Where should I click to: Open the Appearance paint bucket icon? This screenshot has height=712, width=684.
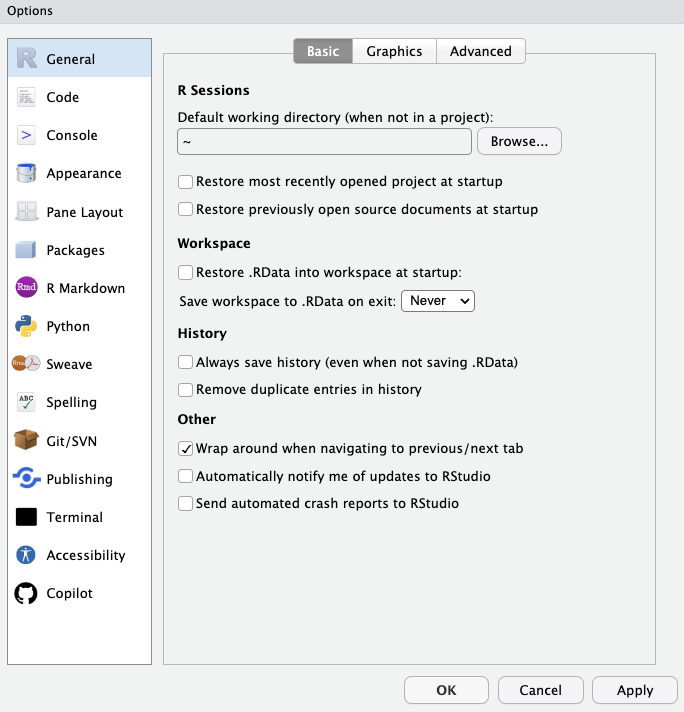27,173
